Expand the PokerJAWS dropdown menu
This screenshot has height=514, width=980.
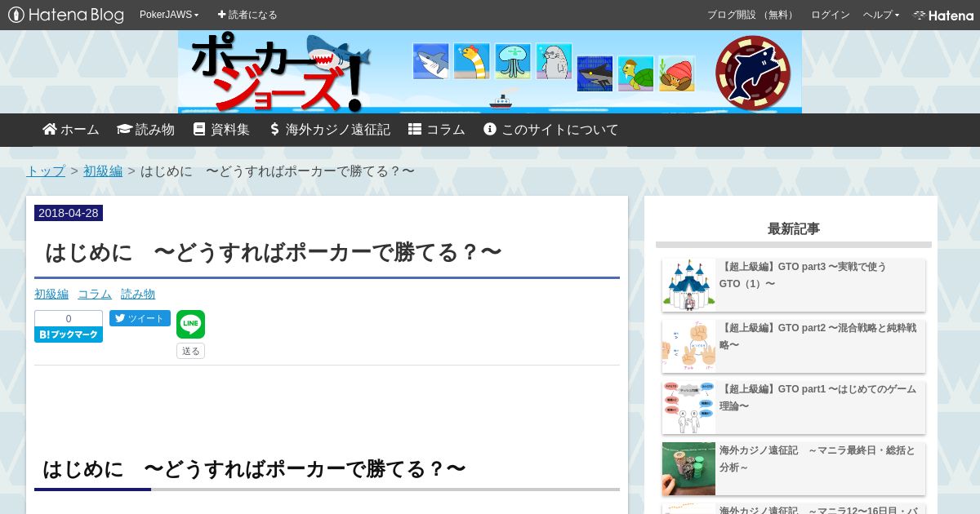point(169,15)
